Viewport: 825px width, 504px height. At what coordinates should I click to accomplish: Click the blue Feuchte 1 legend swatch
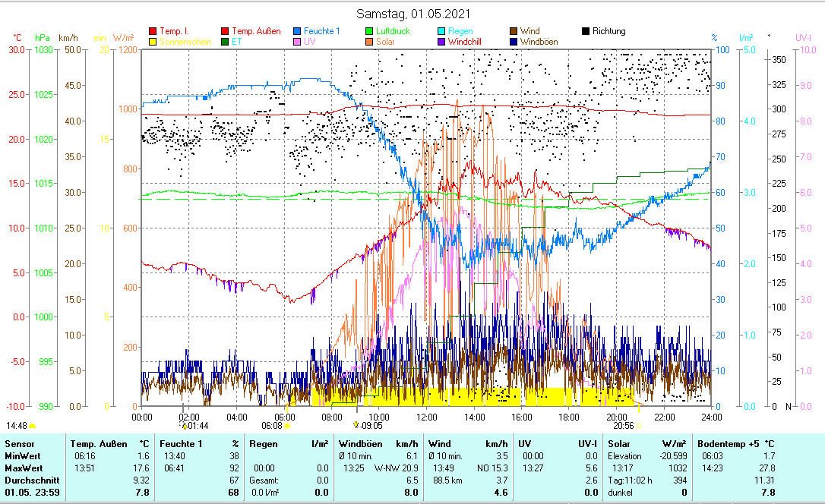297,32
